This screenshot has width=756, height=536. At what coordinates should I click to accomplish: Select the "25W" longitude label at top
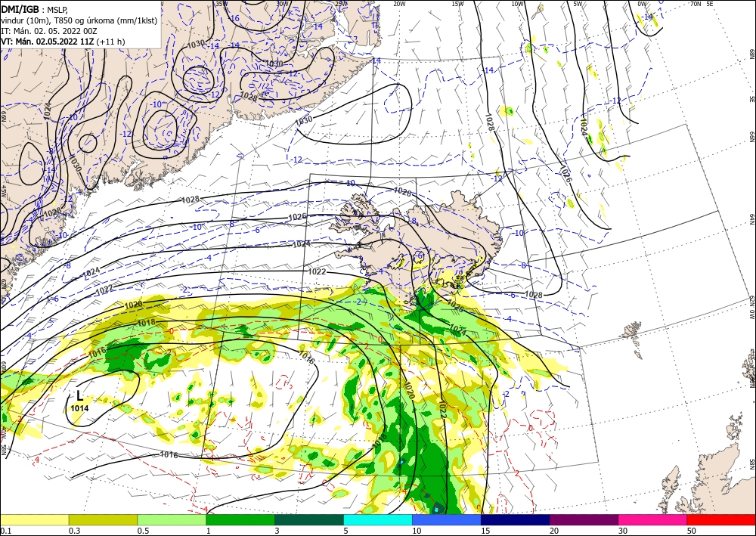pyautogui.click(x=340, y=4)
